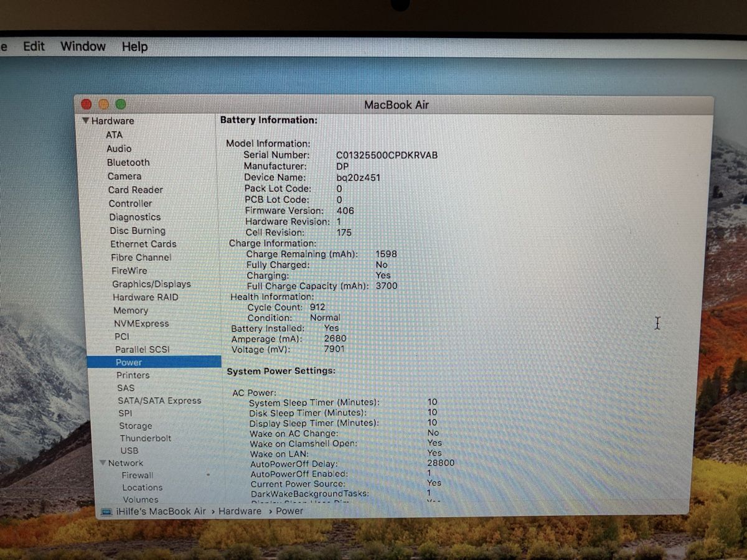The image size is (747, 560).
Task: Click the Cycle Count value 912
Action: tap(317, 307)
